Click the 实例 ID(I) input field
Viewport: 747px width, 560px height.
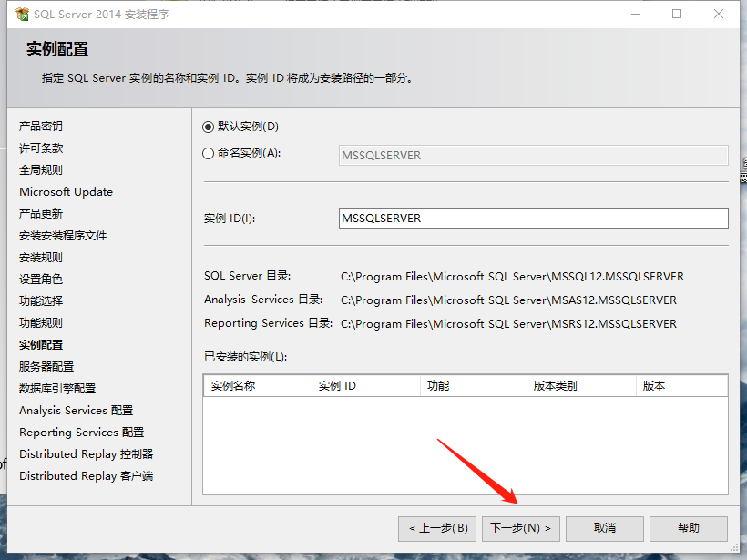coord(534,219)
